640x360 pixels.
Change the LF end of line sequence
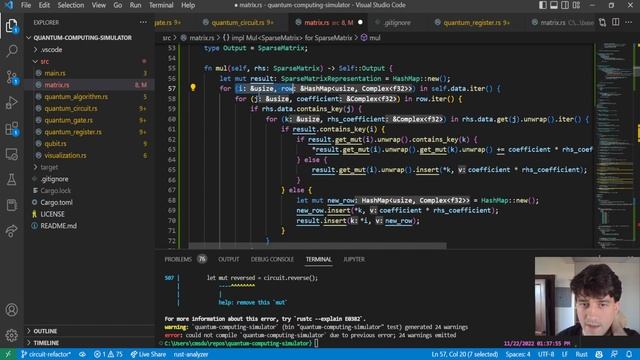(x=564, y=354)
